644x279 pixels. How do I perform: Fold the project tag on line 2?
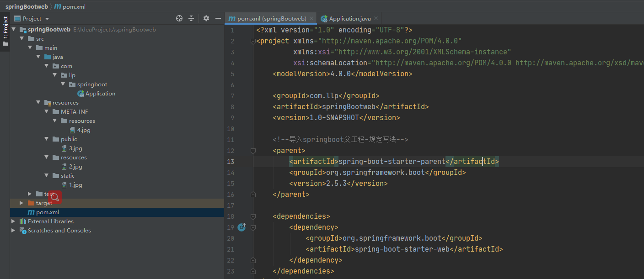(252, 41)
